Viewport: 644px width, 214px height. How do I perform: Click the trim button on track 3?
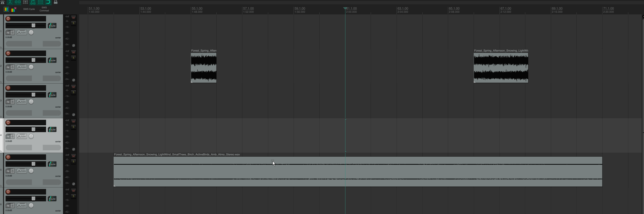(22, 102)
